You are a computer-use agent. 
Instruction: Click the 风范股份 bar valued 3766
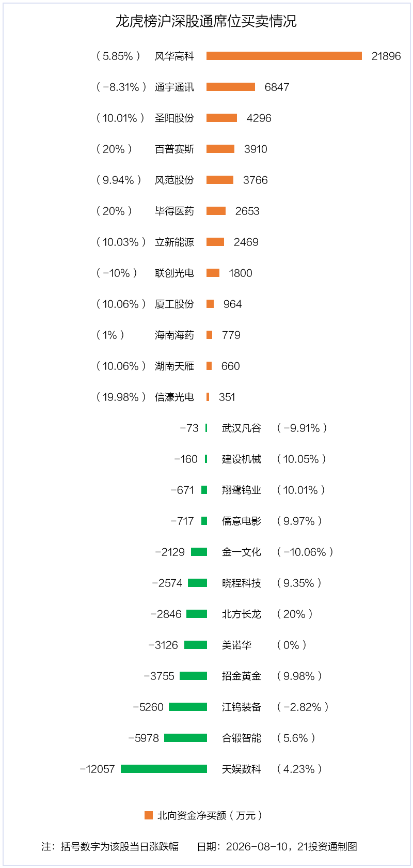tap(220, 180)
